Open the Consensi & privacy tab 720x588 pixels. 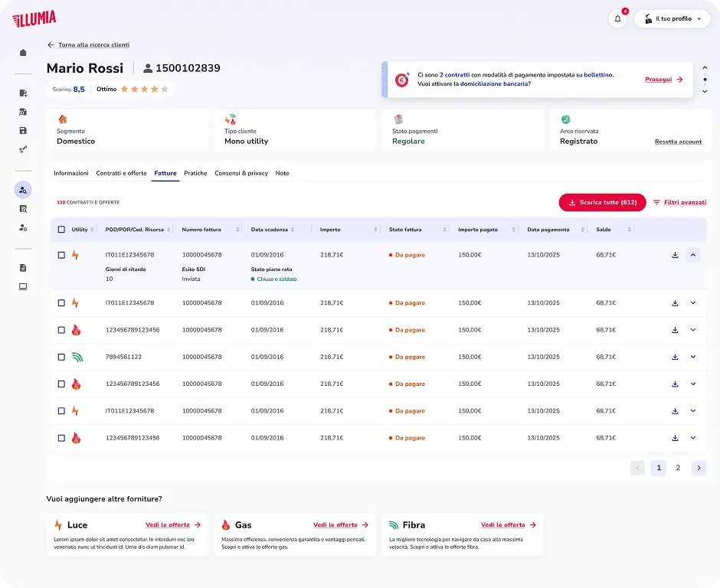[x=241, y=174]
